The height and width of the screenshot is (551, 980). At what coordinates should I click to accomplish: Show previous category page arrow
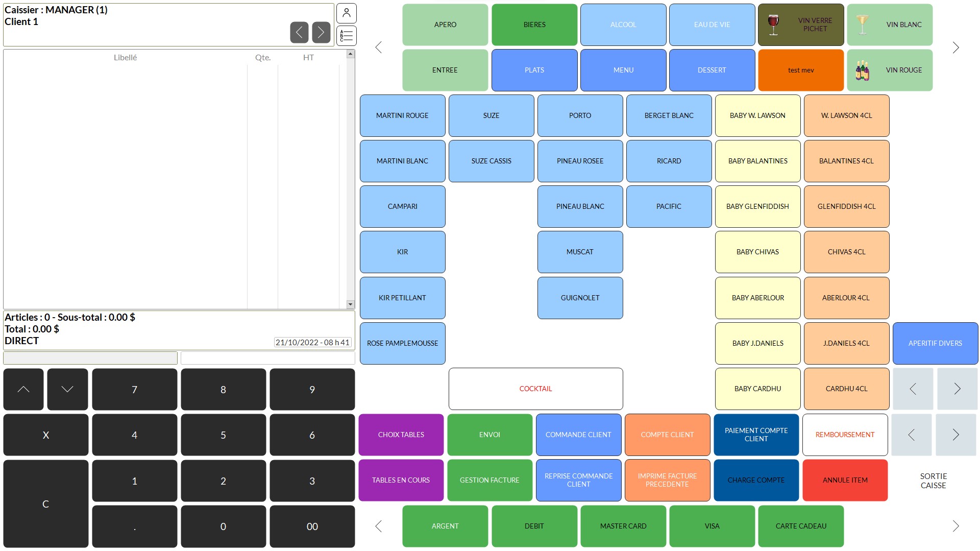[x=379, y=47]
